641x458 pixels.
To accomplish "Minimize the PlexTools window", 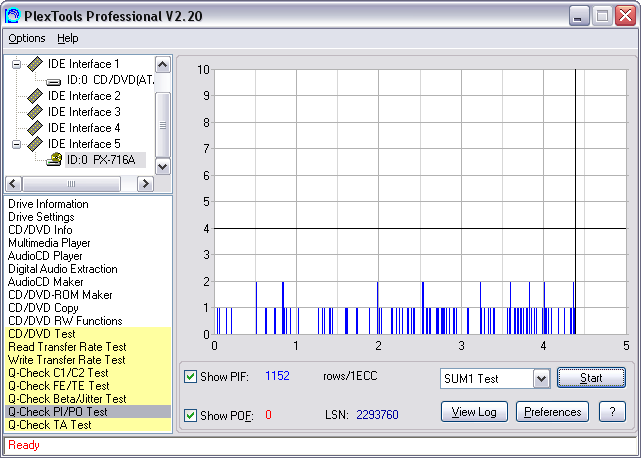I will point(579,16).
